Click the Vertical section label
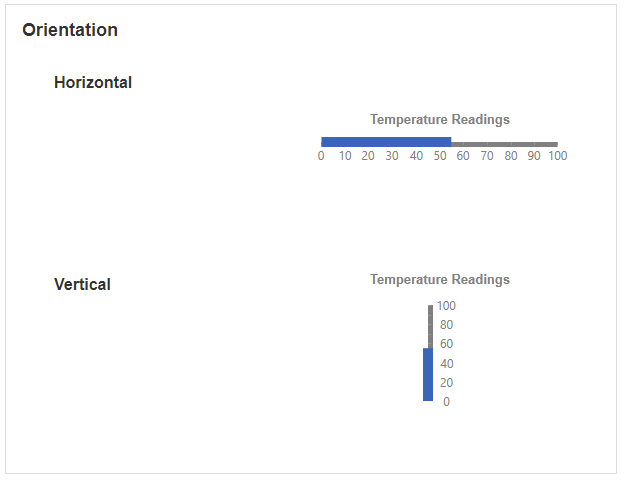The width and height of the screenshot is (625, 480). [82, 285]
